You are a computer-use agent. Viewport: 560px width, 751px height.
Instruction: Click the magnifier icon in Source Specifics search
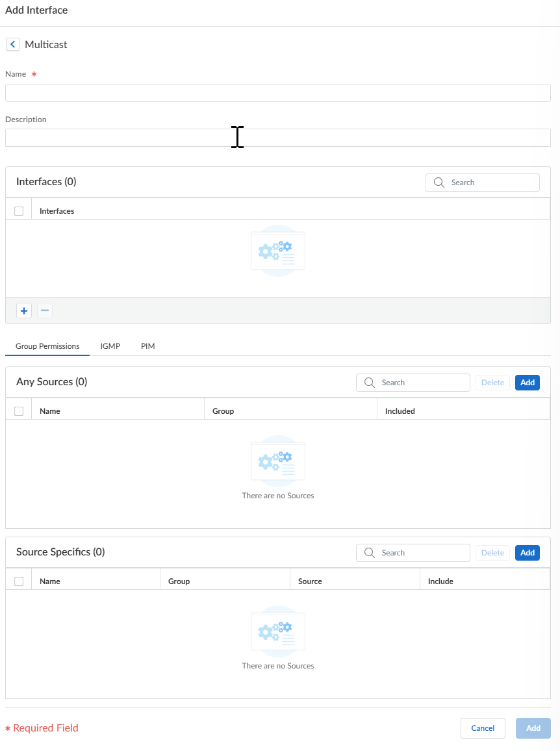tap(370, 553)
